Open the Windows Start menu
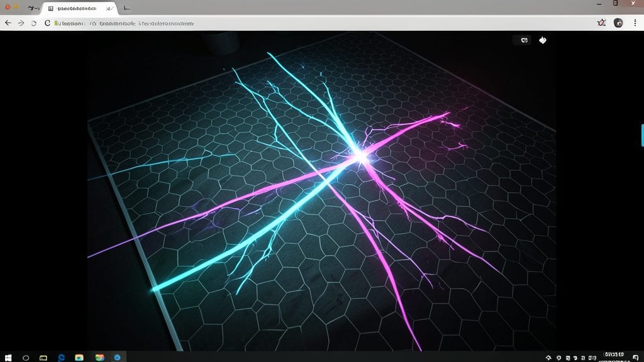This screenshot has width=644, height=362. (8, 358)
